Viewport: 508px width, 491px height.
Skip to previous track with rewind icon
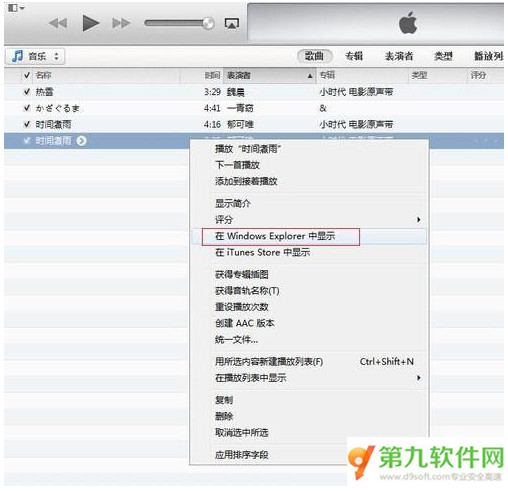click(58, 23)
